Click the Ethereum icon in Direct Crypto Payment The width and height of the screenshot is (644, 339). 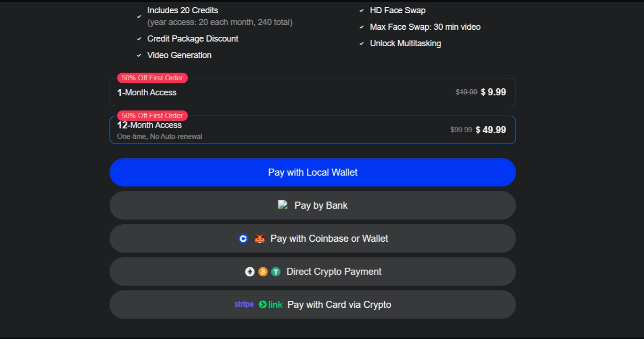click(x=250, y=271)
